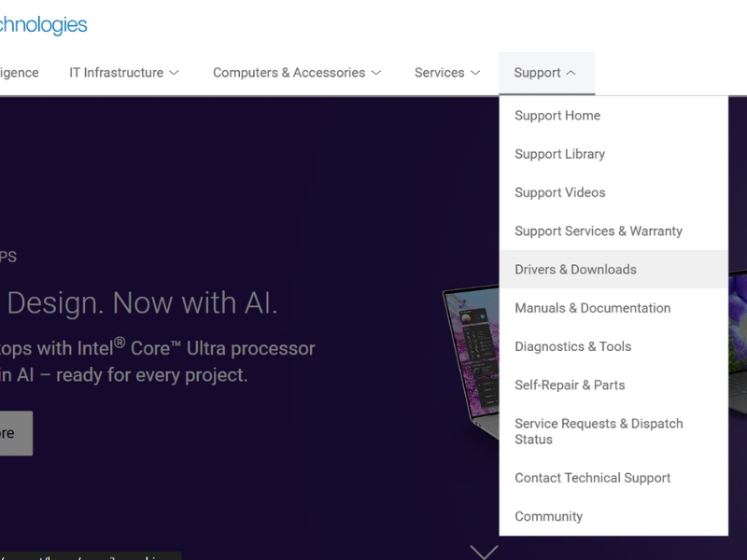Open the Computers & Accessories dropdown
This screenshot has width=747, height=560.
(297, 73)
